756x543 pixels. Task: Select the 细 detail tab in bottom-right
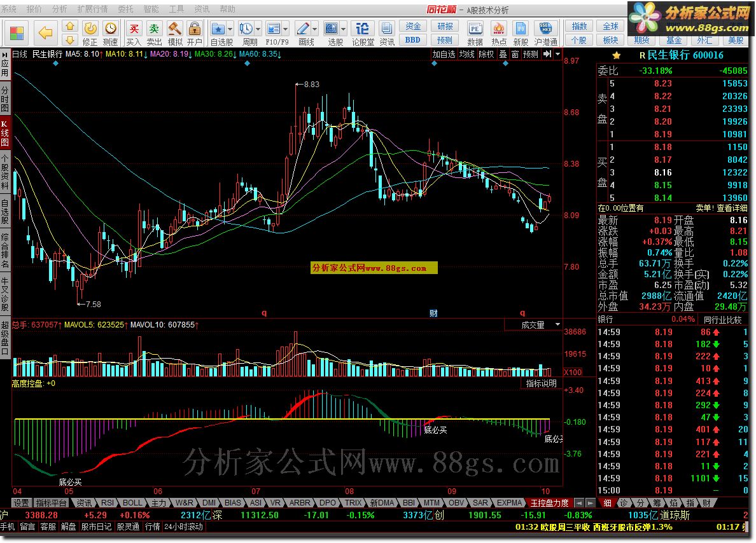tap(608, 503)
